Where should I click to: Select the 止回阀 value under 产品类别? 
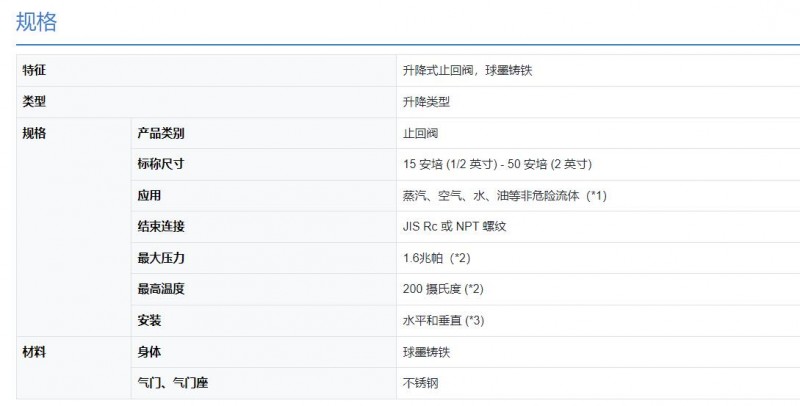(x=420, y=134)
